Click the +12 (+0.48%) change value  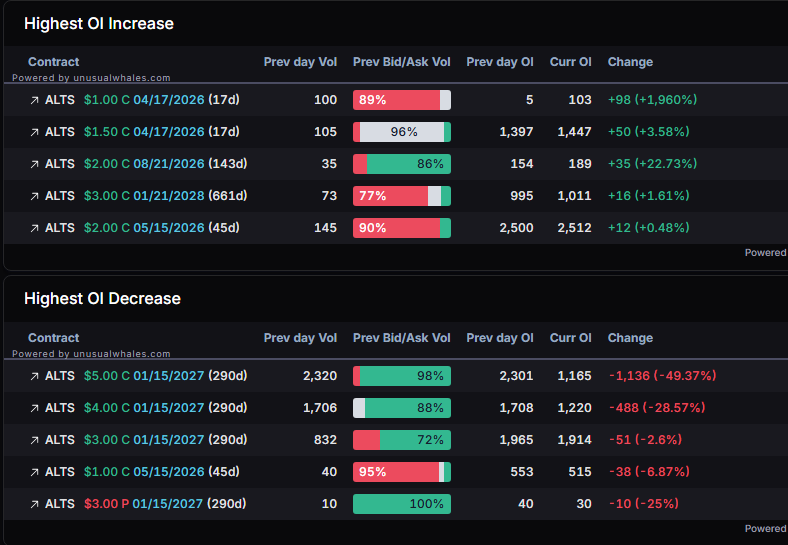tap(648, 228)
